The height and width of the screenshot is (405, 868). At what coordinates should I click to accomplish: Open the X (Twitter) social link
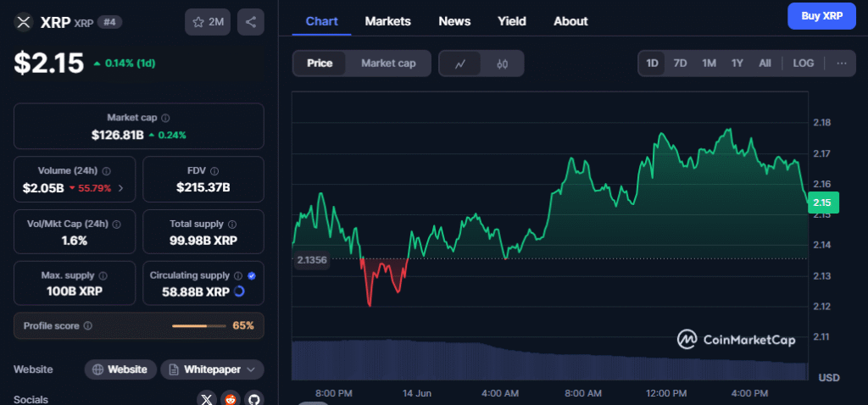[207, 399]
